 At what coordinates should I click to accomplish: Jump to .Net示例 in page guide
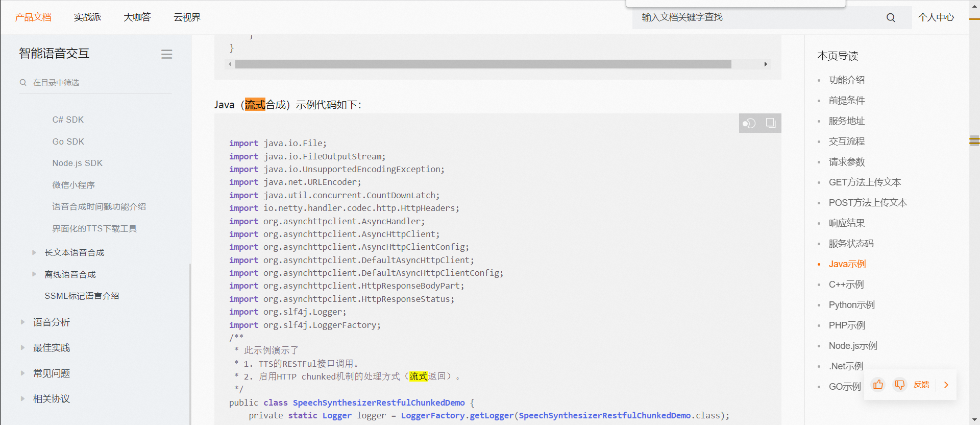[x=846, y=366]
